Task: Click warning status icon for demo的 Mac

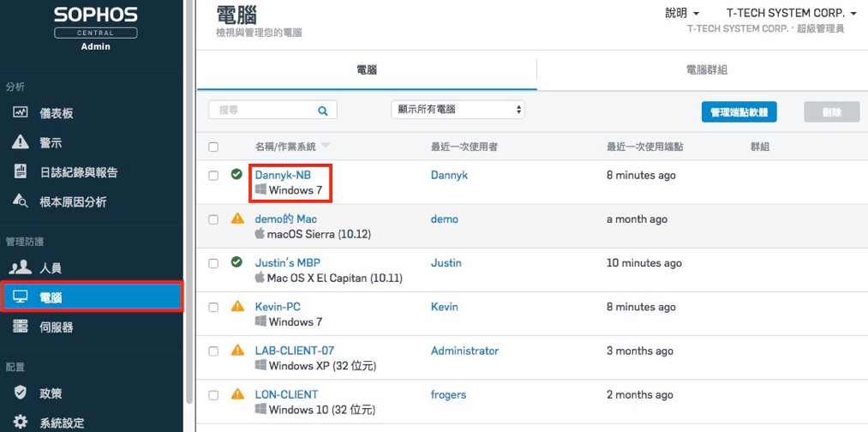Action: point(237,219)
